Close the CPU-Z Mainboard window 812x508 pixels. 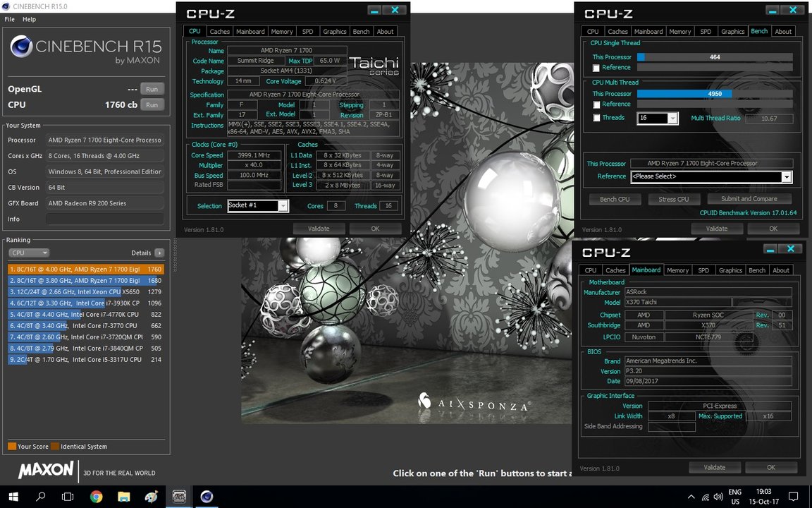click(x=791, y=249)
